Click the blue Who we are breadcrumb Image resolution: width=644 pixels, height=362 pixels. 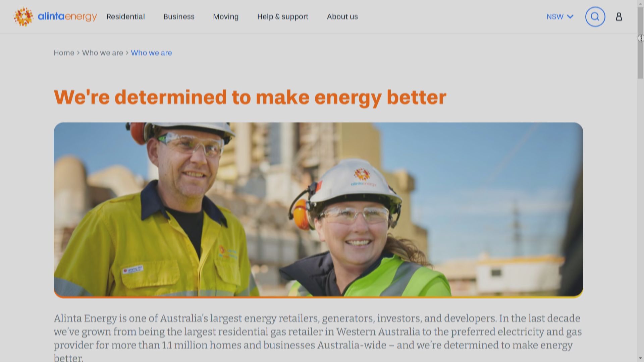pyautogui.click(x=151, y=53)
